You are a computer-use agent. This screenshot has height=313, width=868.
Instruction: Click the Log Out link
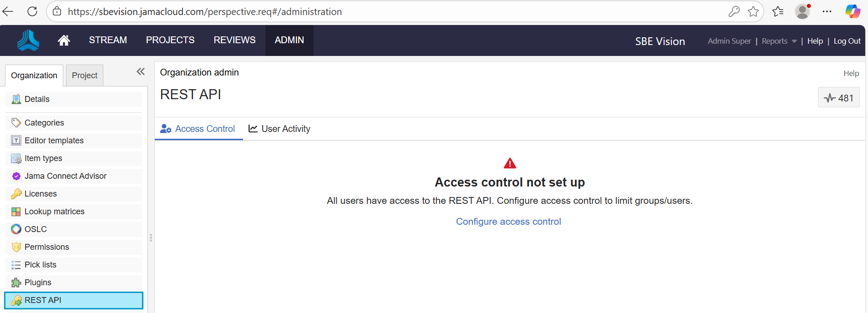pos(847,41)
